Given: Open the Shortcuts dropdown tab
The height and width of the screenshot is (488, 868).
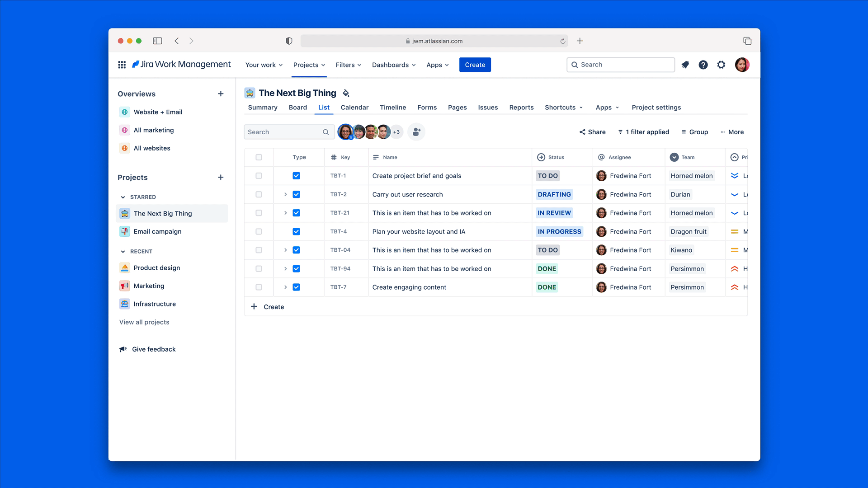Looking at the screenshot, I should point(564,107).
